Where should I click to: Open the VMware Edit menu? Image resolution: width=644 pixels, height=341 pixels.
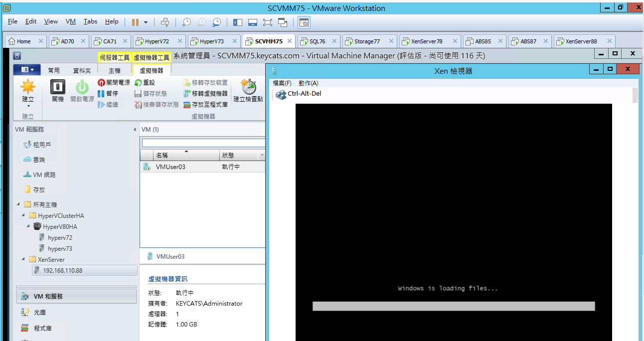31,21
